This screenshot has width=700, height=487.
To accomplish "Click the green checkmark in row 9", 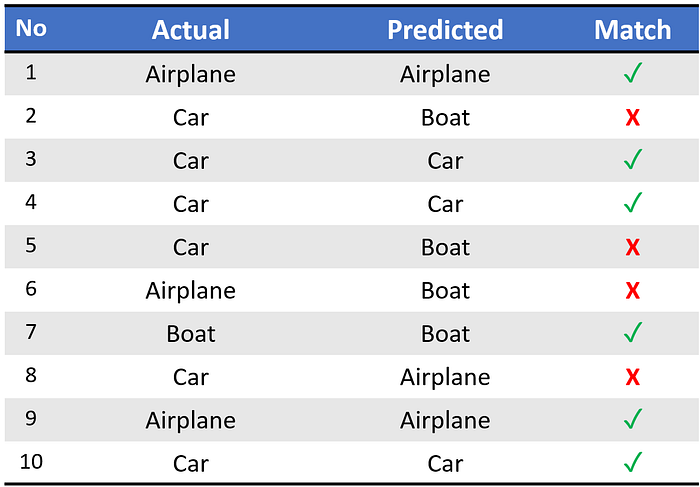I will click(x=633, y=419).
